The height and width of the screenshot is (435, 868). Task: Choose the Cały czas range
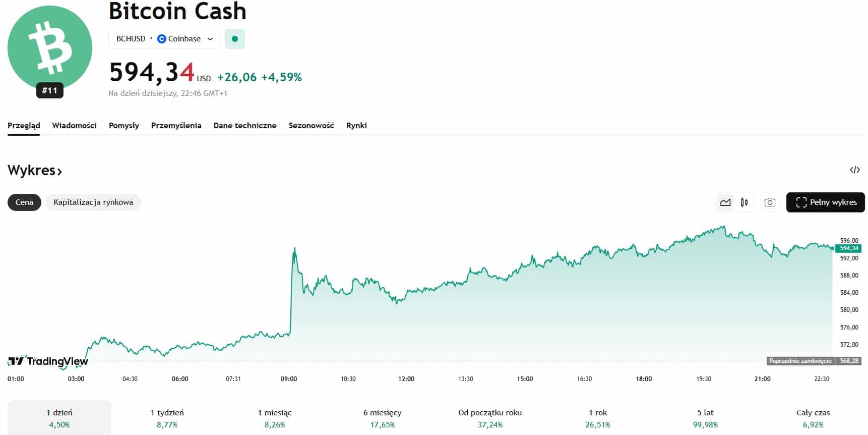813,418
